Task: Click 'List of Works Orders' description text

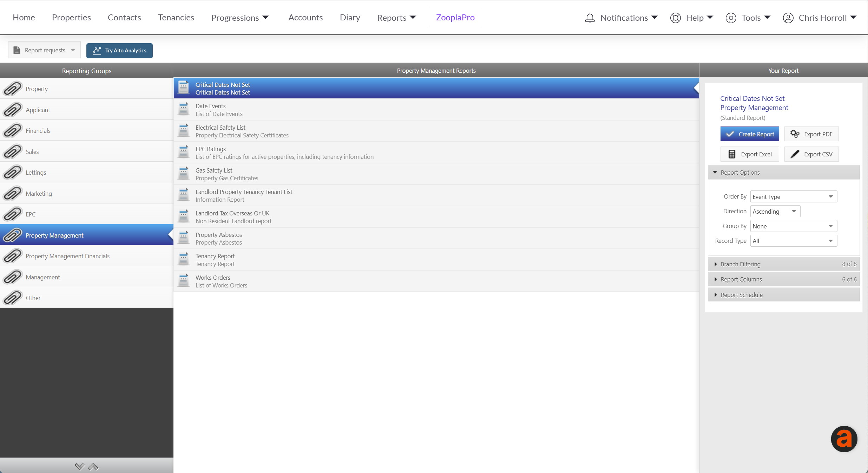Action: pos(221,285)
